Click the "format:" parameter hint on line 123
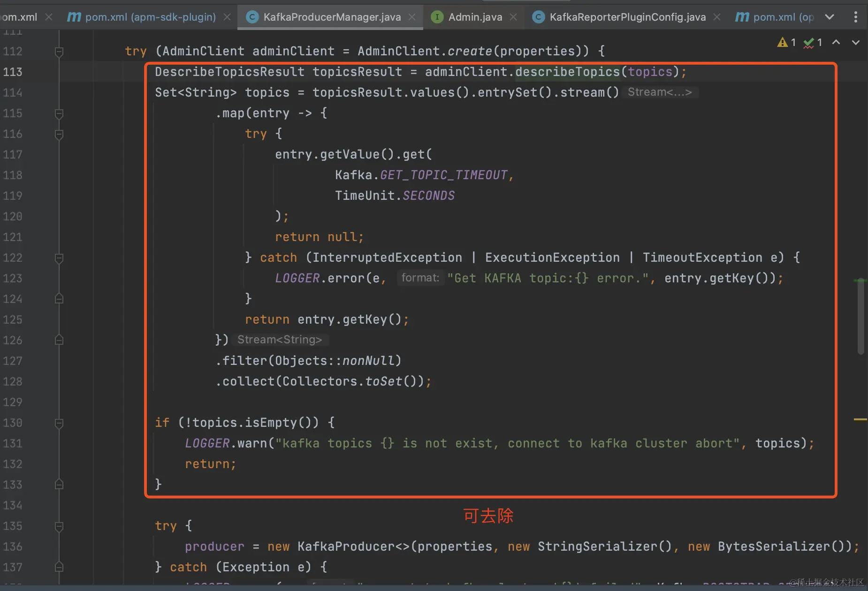Image resolution: width=868 pixels, height=591 pixels. (x=420, y=278)
